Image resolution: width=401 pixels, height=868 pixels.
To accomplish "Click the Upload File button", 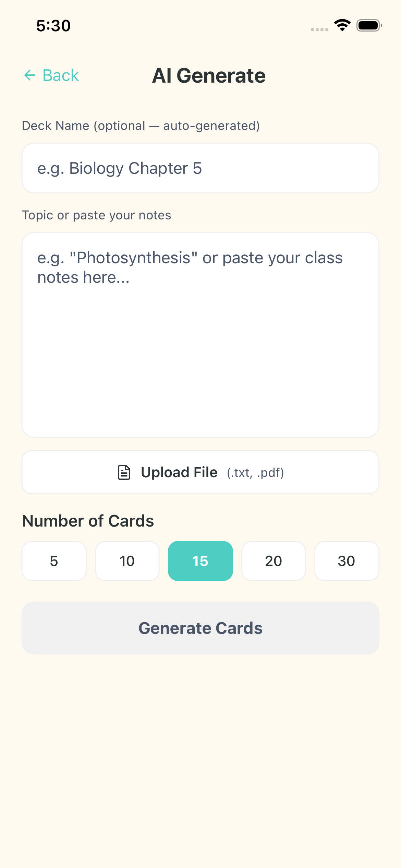I will coord(200,472).
